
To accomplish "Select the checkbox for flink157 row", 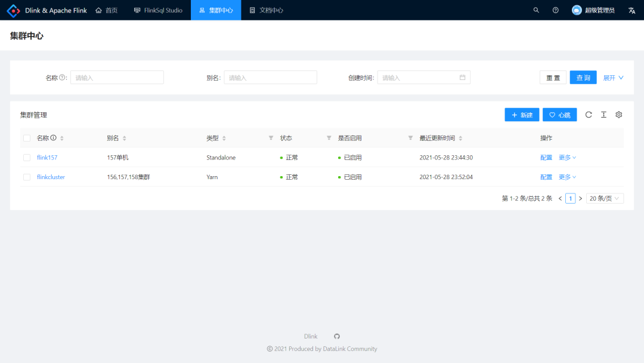I will pyautogui.click(x=26, y=157).
